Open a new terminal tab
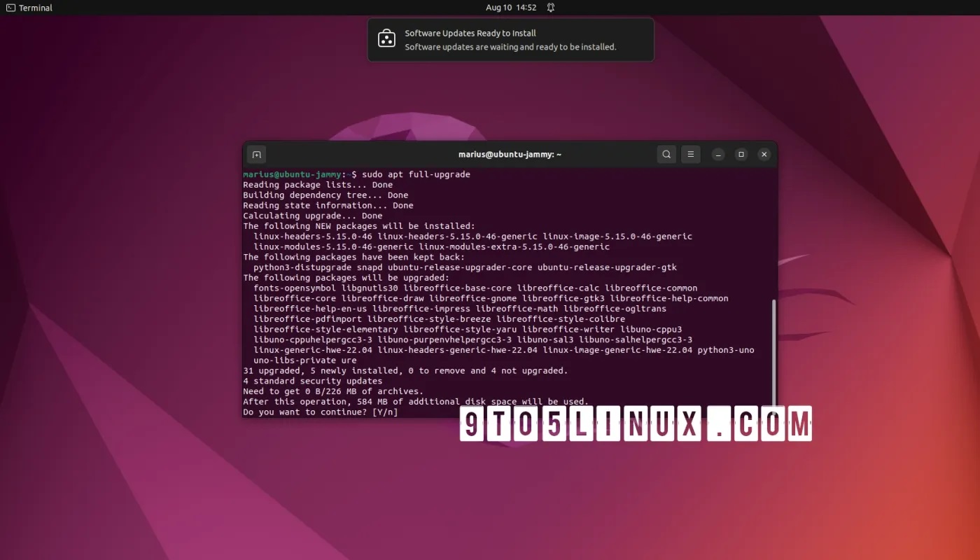 255,154
